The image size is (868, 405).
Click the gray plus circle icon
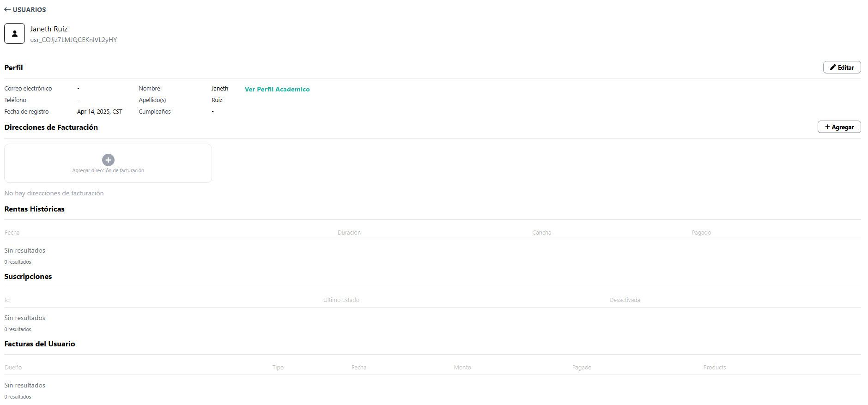pos(108,160)
